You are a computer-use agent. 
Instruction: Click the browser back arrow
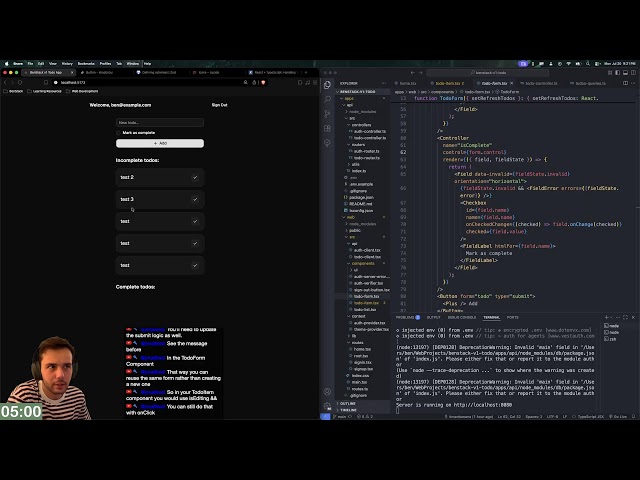pyautogui.click(x=5, y=82)
